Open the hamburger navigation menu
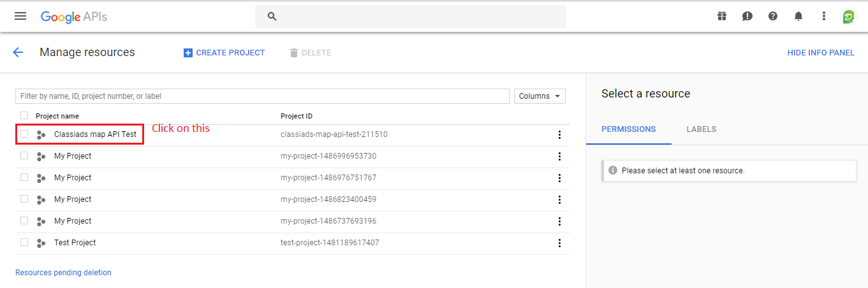Viewport: 868px width, 288px height. [x=20, y=16]
